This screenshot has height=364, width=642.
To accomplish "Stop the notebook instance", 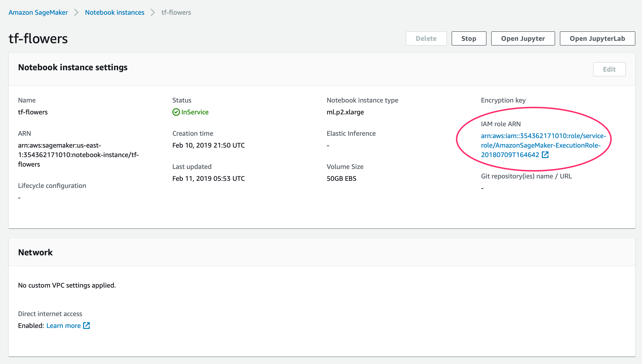I will (469, 38).
